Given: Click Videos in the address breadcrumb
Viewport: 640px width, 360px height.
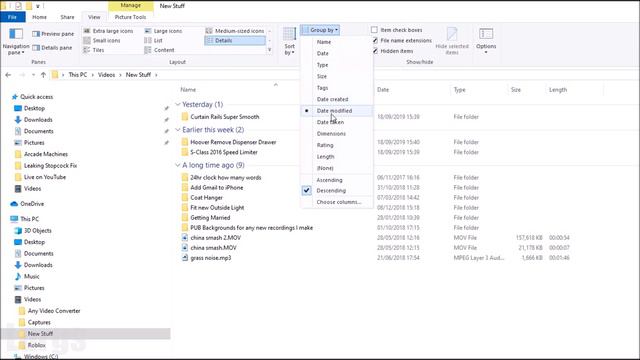Looking at the screenshot, I should (x=107, y=75).
